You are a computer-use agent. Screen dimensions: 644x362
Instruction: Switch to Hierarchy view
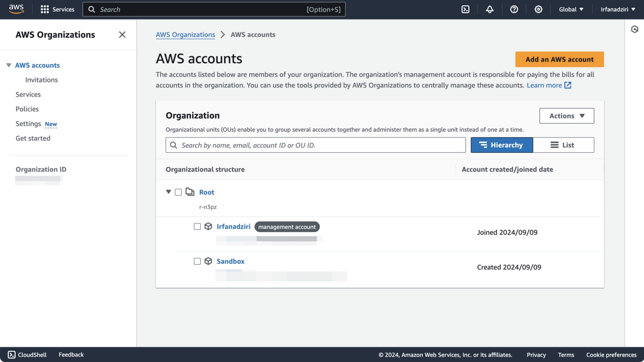tap(502, 145)
